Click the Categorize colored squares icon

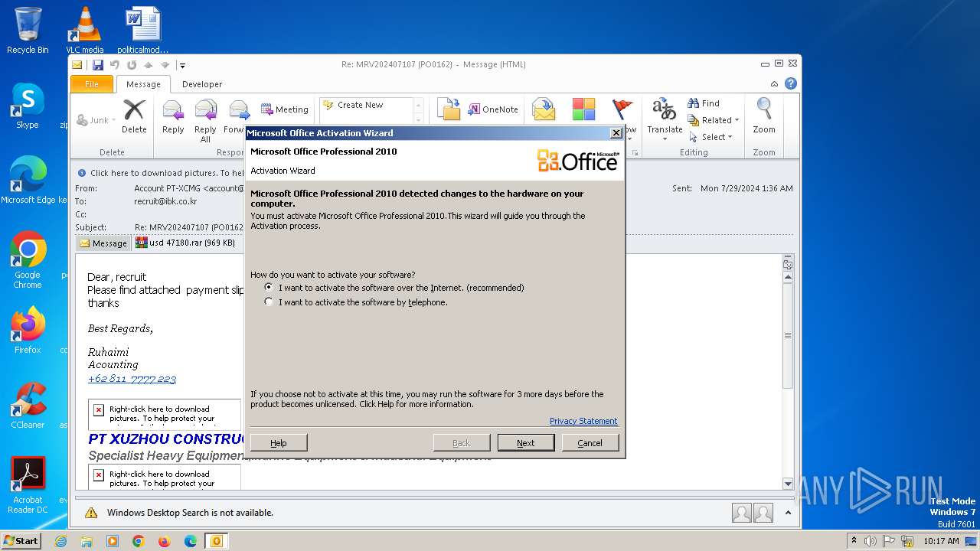pos(583,109)
